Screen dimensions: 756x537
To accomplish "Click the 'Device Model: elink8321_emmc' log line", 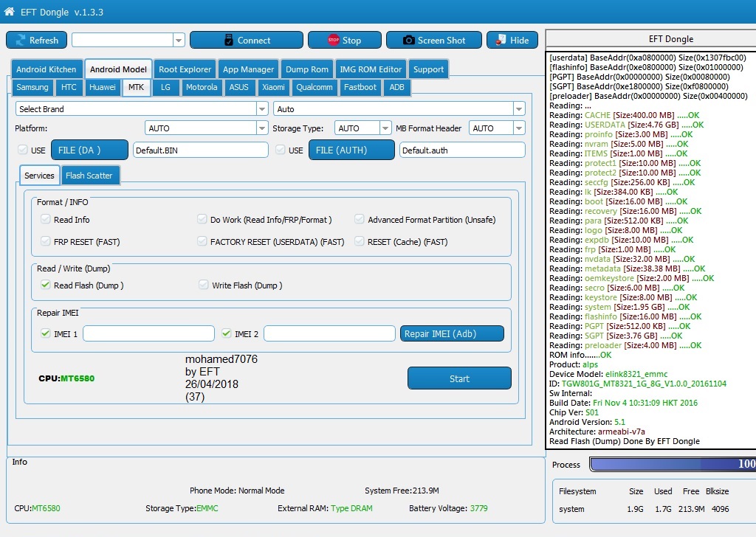I will (608, 374).
